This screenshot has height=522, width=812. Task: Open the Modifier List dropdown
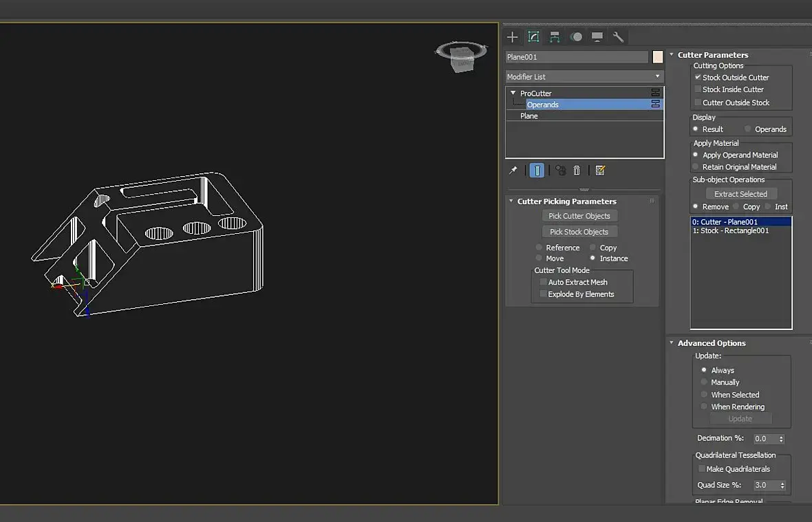(584, 76)
